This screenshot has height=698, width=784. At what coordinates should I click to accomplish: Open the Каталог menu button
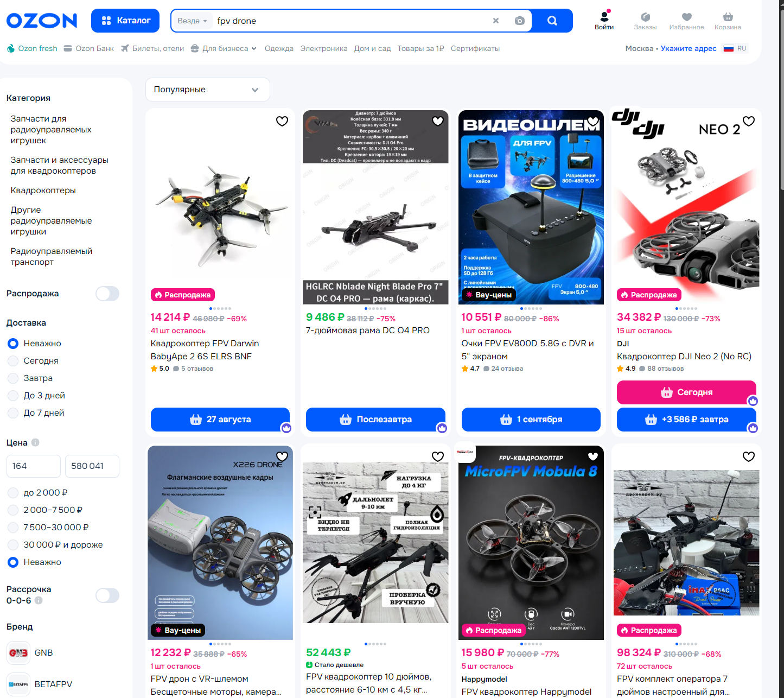[x=125, y=21]
